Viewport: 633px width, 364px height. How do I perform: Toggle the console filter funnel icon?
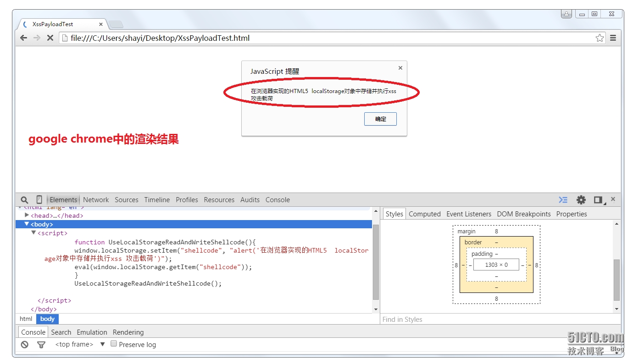pyautogui.click(x=41, y=345)
